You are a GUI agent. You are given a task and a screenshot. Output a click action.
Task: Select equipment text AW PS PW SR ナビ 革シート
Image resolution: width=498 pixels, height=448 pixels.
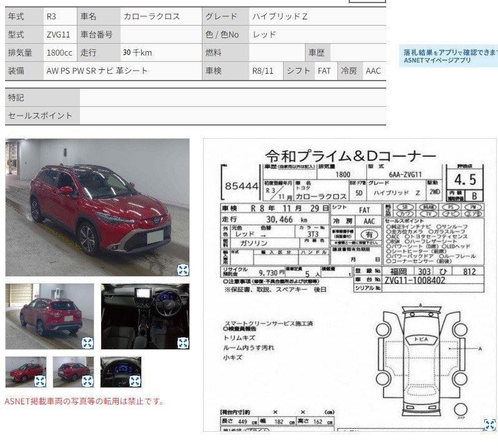point(97,71)
